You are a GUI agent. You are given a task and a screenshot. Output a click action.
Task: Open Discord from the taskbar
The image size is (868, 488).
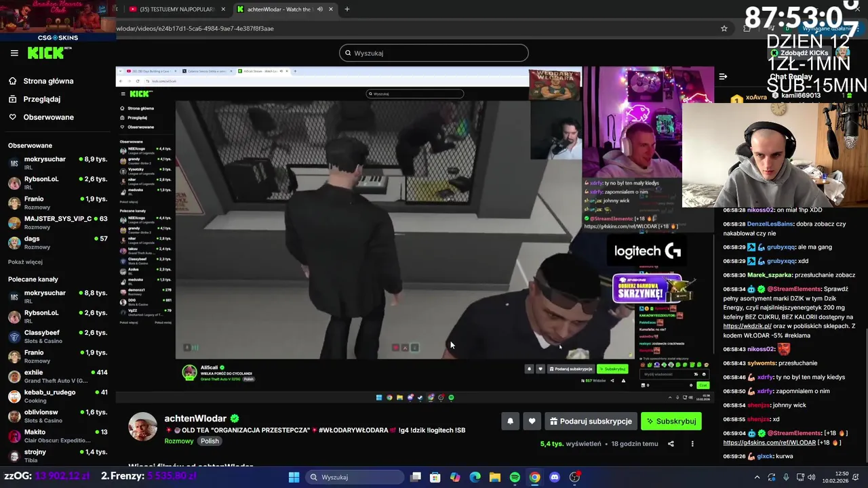coord(555,477)
